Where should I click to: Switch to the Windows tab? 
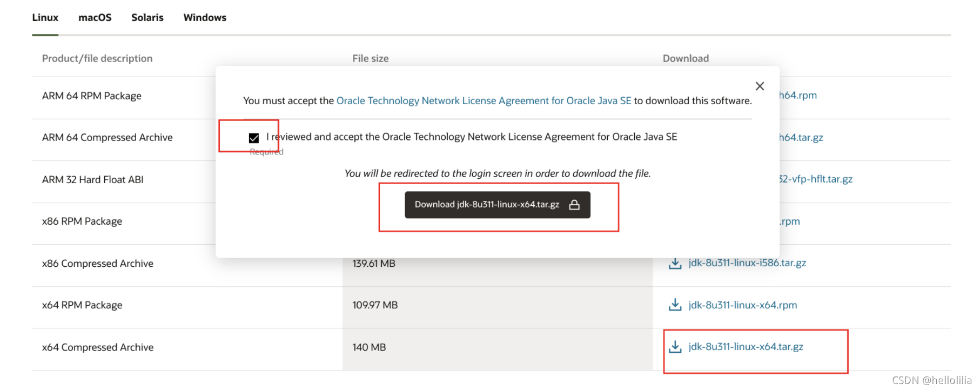click(x=205, y=17)
